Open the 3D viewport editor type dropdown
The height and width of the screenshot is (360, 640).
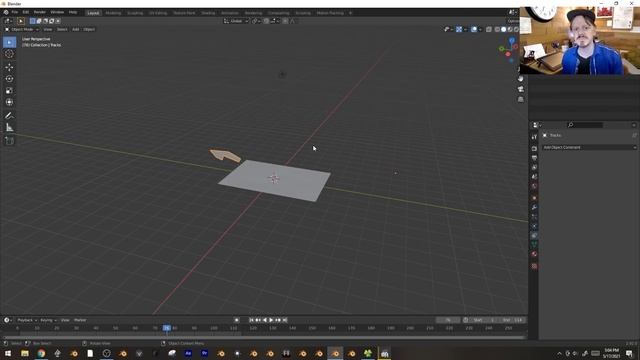(8, 21)
